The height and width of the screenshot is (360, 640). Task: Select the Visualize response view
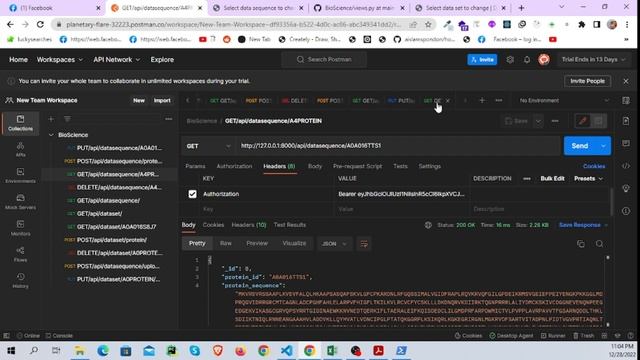[x=294, y=243]
